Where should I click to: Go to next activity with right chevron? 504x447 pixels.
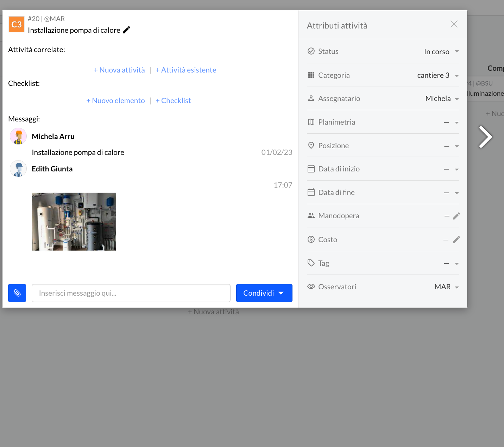coord(485,137)
